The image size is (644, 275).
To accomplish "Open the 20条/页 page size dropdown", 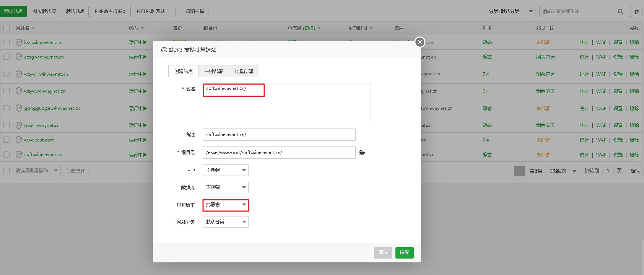I will click(x=563, y=171).
